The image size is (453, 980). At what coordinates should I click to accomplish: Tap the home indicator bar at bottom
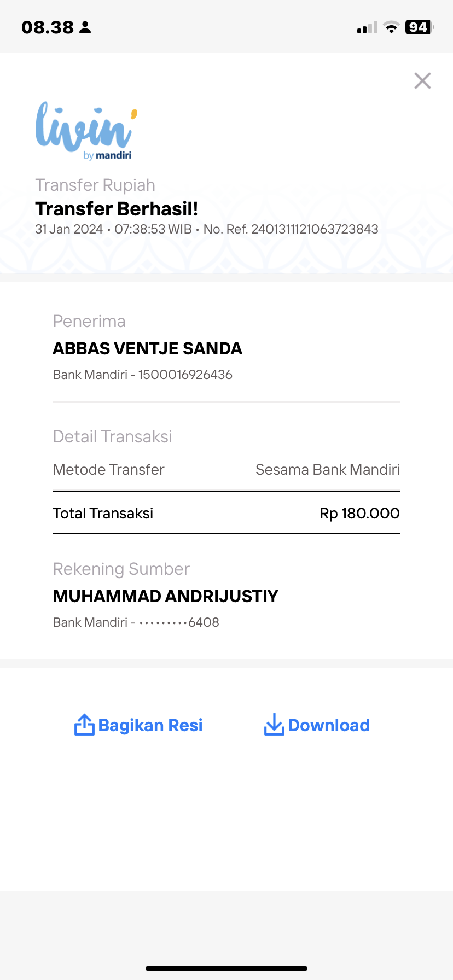click(x=226, y=968)
